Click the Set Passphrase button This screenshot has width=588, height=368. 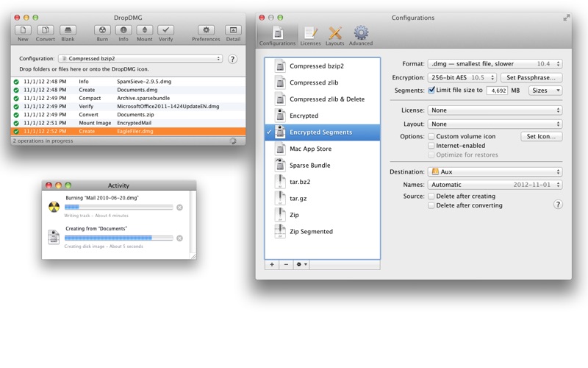tap(531, 77)
